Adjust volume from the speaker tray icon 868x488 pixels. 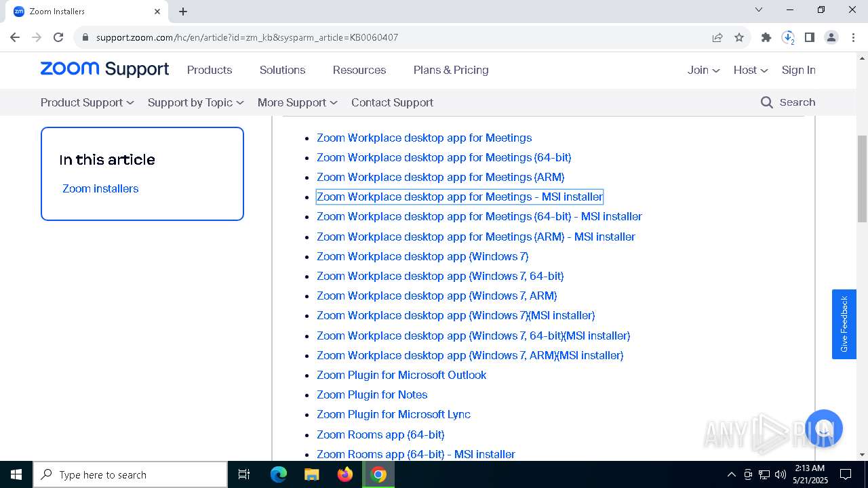(781, 474)
